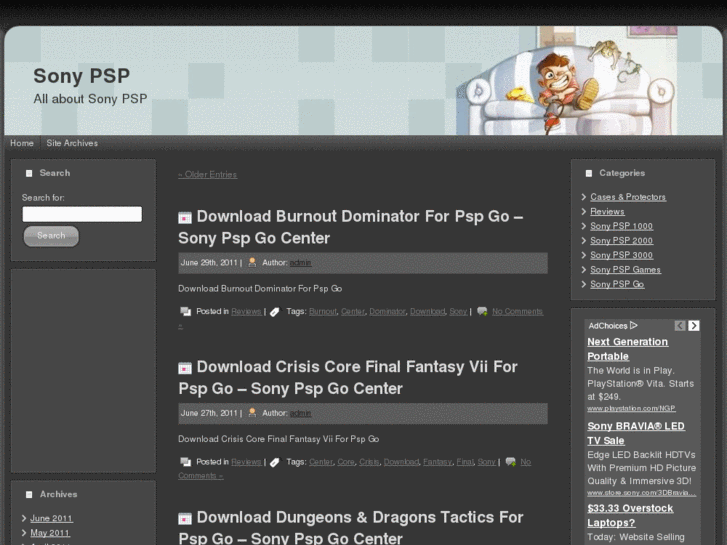Image resolution: width=727 pixels, height=545 pixels.
Task: Click calendar icon beside Crisis Core title
Action: 185,368
